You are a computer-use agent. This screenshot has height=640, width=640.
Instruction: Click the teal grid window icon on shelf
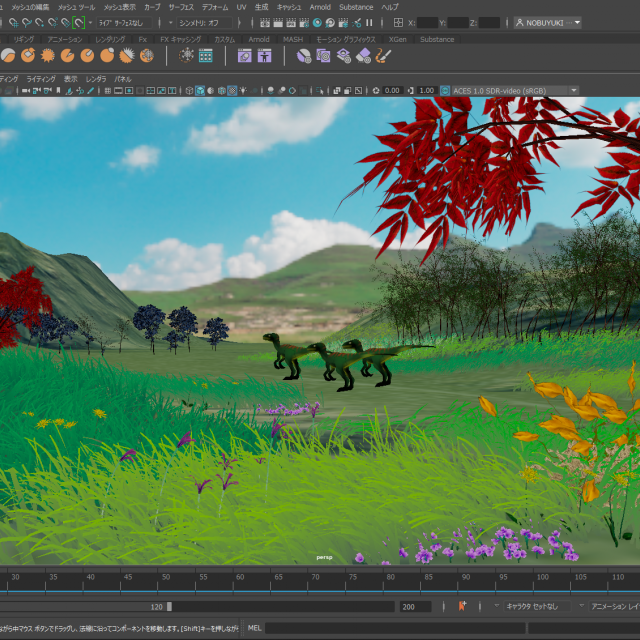tap(206, 56)
